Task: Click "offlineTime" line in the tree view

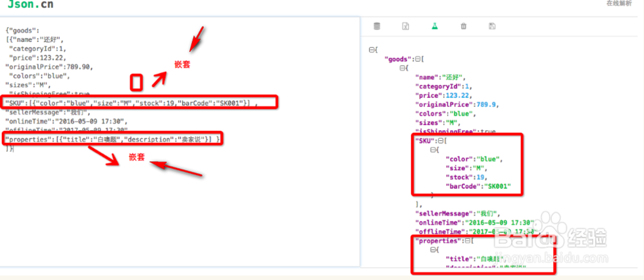Action: 477,232
